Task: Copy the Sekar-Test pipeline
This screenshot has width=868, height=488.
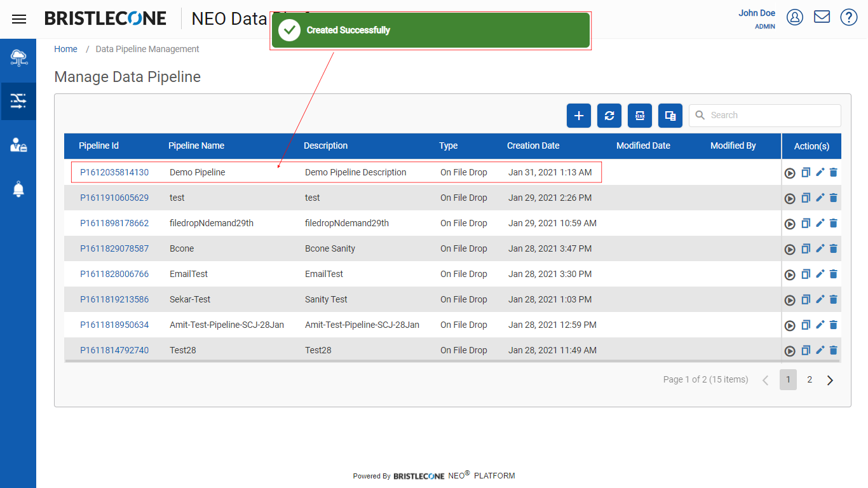Action: pos(806,299)
